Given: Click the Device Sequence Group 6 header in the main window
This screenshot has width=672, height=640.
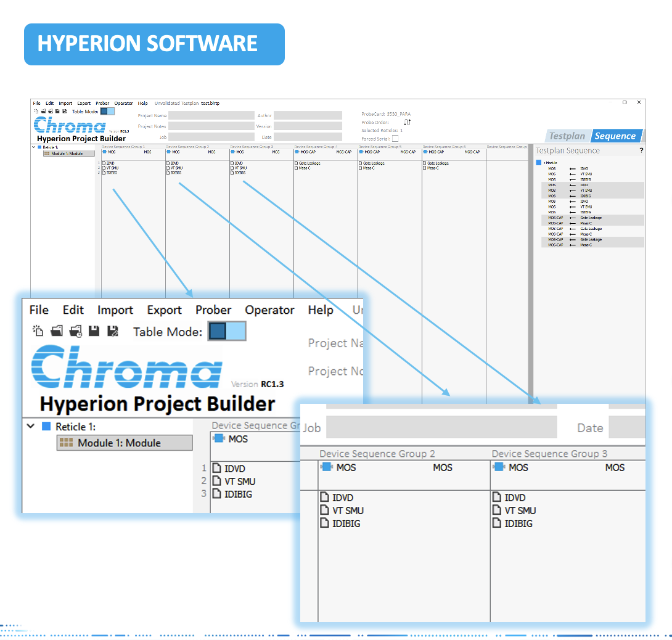Looking at the screenshot, I should 444,147.
